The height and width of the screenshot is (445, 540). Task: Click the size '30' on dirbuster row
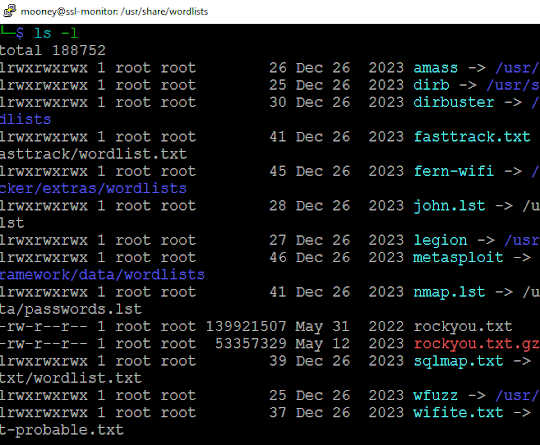(x=278, y=102)
